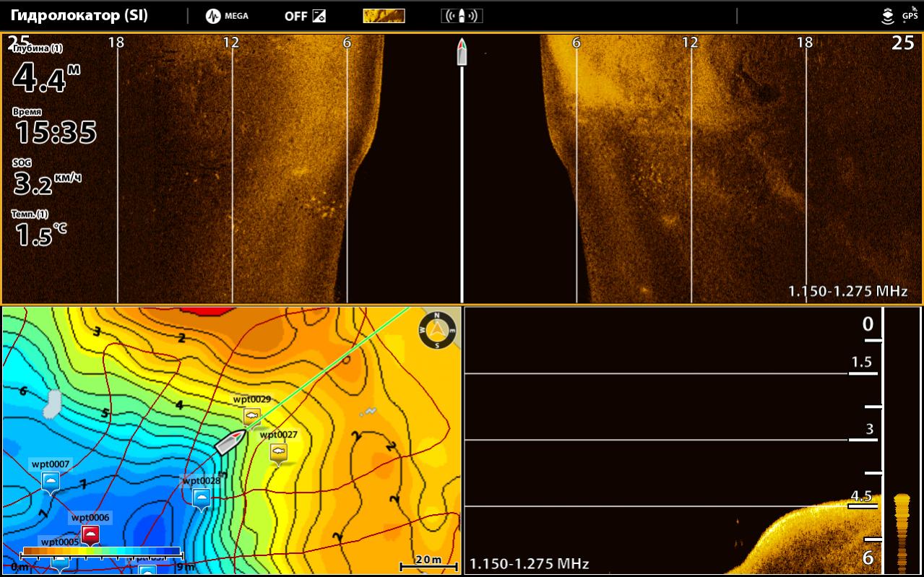Tap the boat icon on the chart
924x577 pixels.
(x=230, y=441)
